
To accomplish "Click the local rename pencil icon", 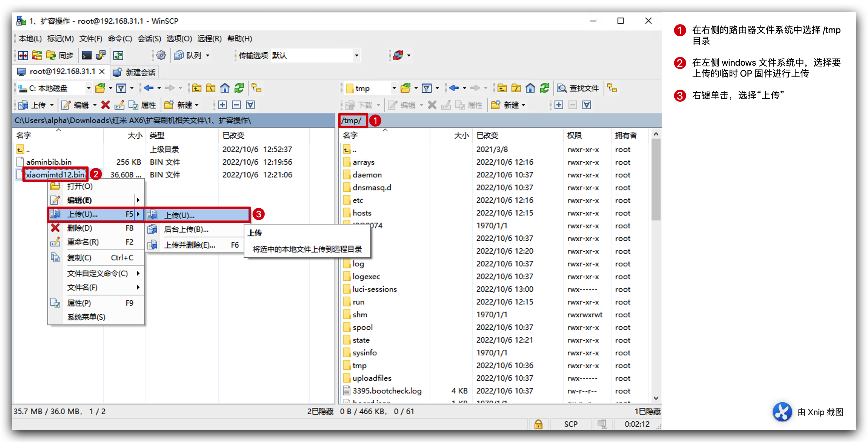I will [119, 105].
